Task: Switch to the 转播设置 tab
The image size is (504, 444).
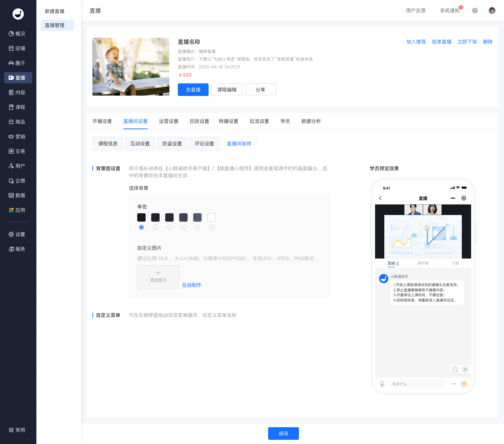Action: tap(229, 121)
